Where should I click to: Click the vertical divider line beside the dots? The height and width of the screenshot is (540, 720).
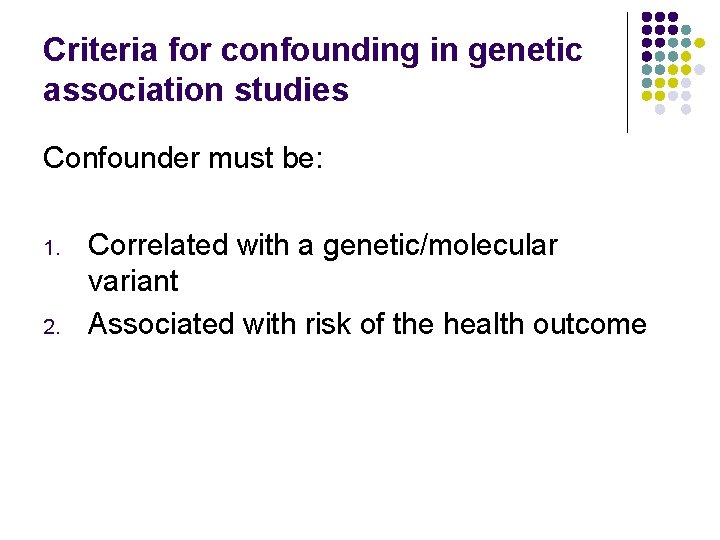(627, 72)
